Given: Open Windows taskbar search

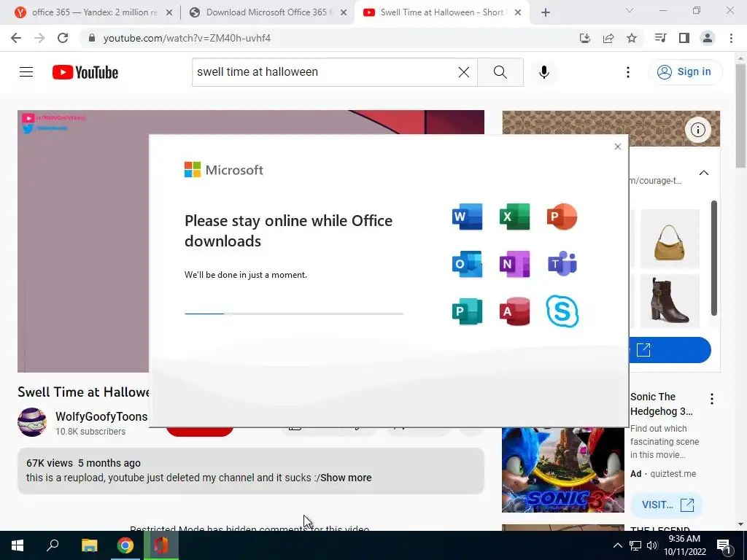Looking at the screenshot, I should [x=53, y=545].
